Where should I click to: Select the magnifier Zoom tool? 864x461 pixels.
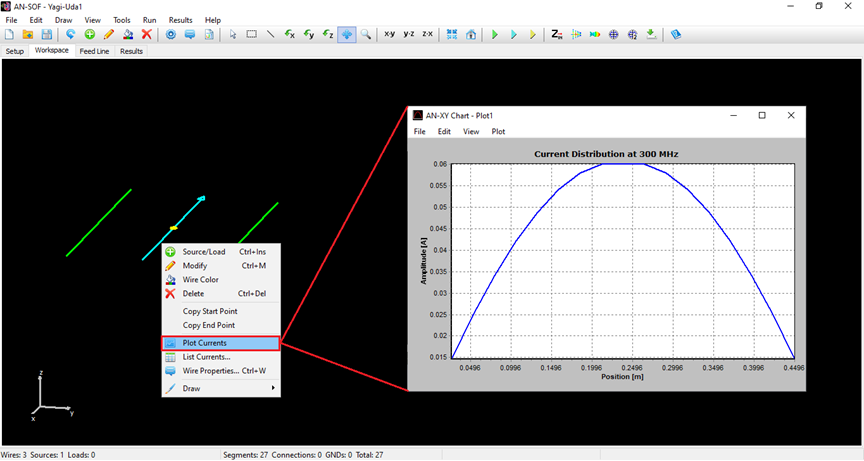click(x=366, y=34)
